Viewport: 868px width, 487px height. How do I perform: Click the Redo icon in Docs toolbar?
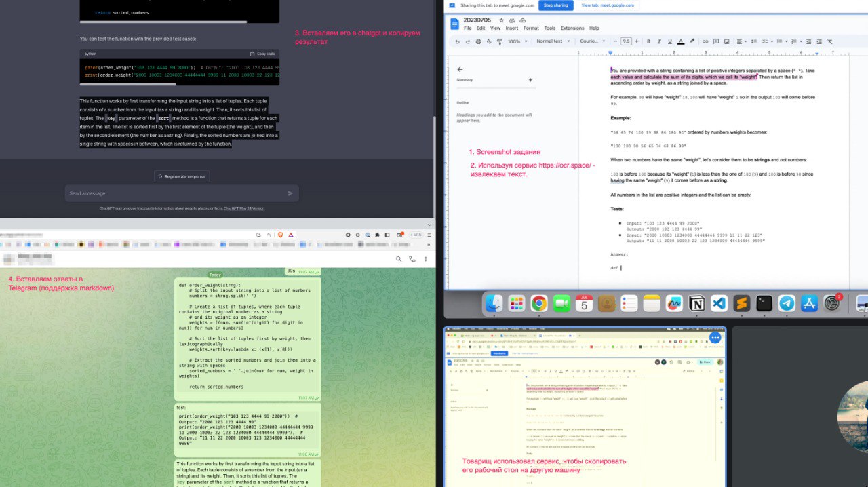click(467, 41)
